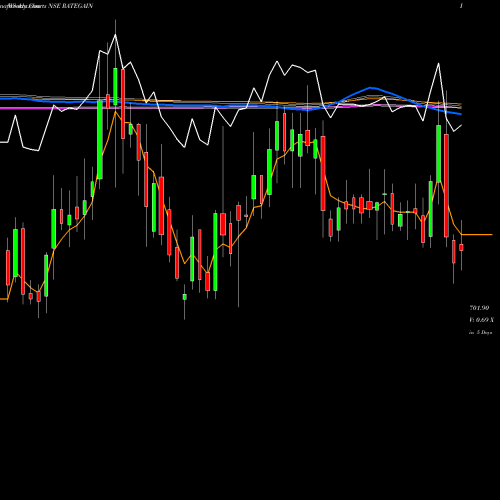Click the V: 0.69 X volume label
Viewport: 500px width, 500px height.
click(481, 320)
